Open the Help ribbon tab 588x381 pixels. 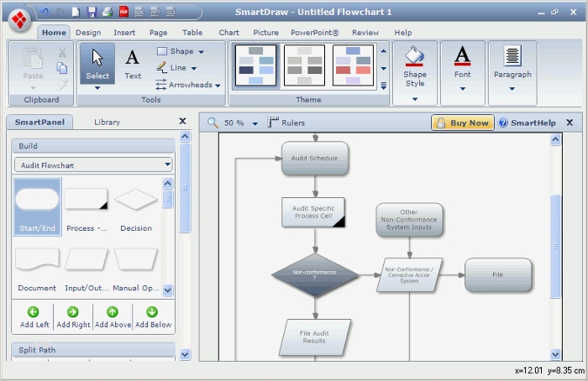click(x=402, y=33)
